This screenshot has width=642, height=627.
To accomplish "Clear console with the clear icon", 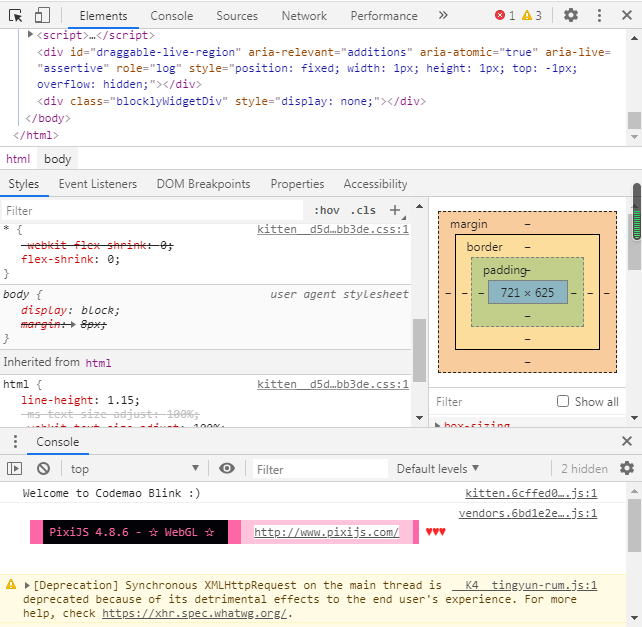I will pos(43,469).
